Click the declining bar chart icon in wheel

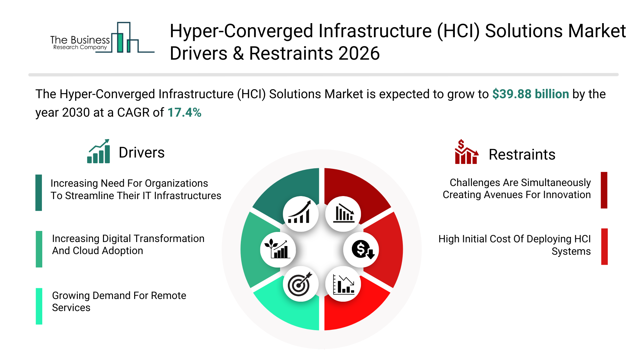pyautogui.click(x=343, y=214)
